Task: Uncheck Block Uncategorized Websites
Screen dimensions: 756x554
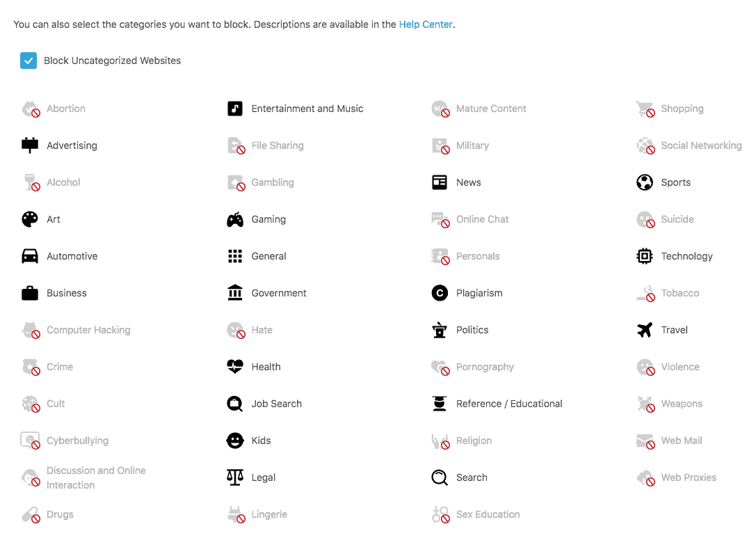Action: (28, 61)
